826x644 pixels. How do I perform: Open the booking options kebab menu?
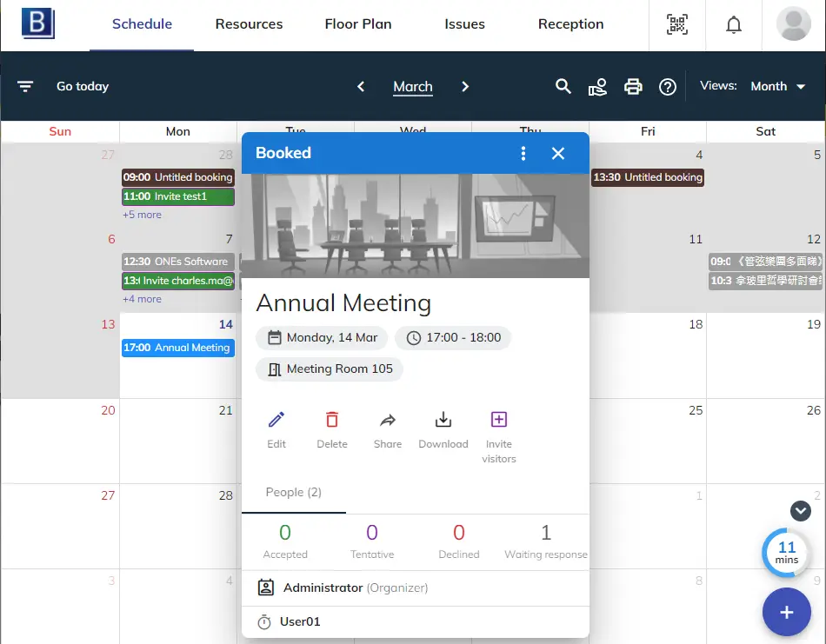[523, 153]
